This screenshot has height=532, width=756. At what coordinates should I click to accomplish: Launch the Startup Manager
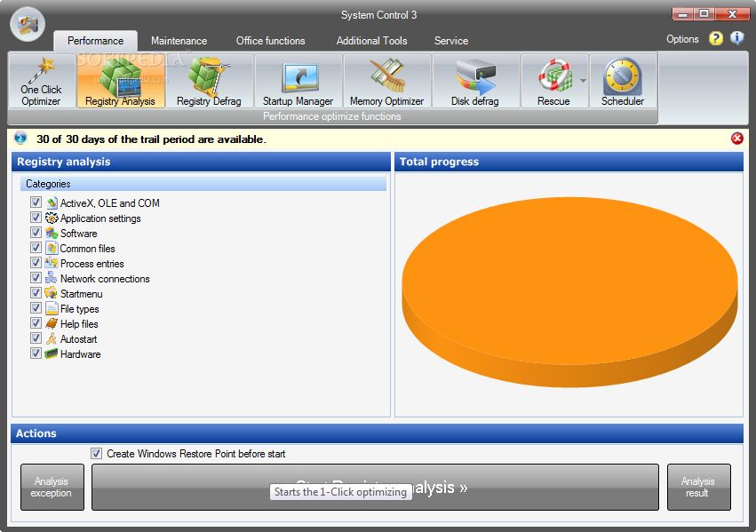(x=298, y=81)
